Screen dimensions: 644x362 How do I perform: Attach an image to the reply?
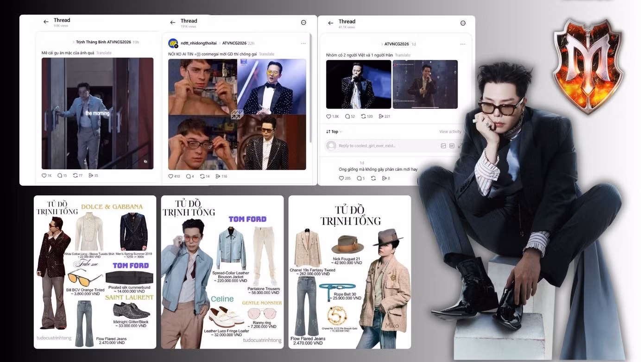[x=443, y=146]
